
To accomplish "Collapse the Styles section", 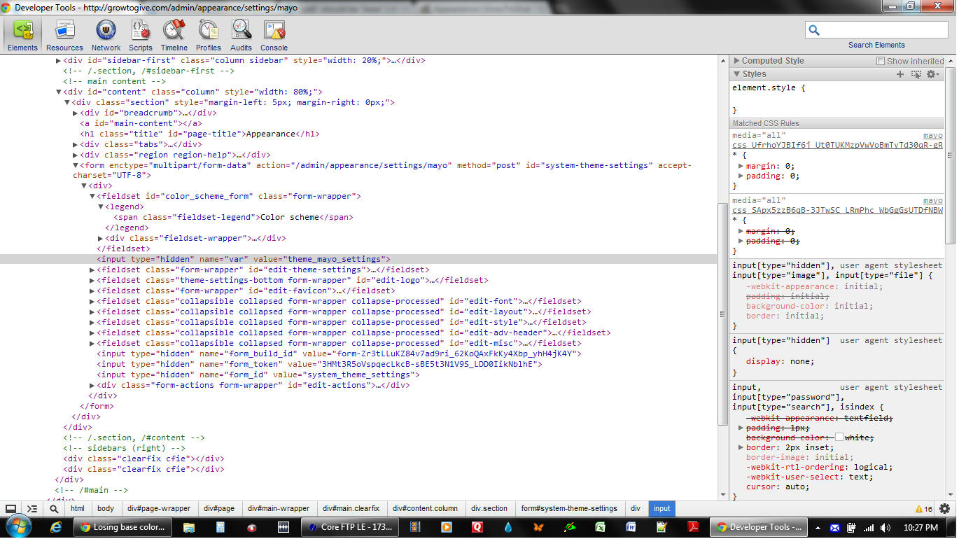I will click(736, 74).
